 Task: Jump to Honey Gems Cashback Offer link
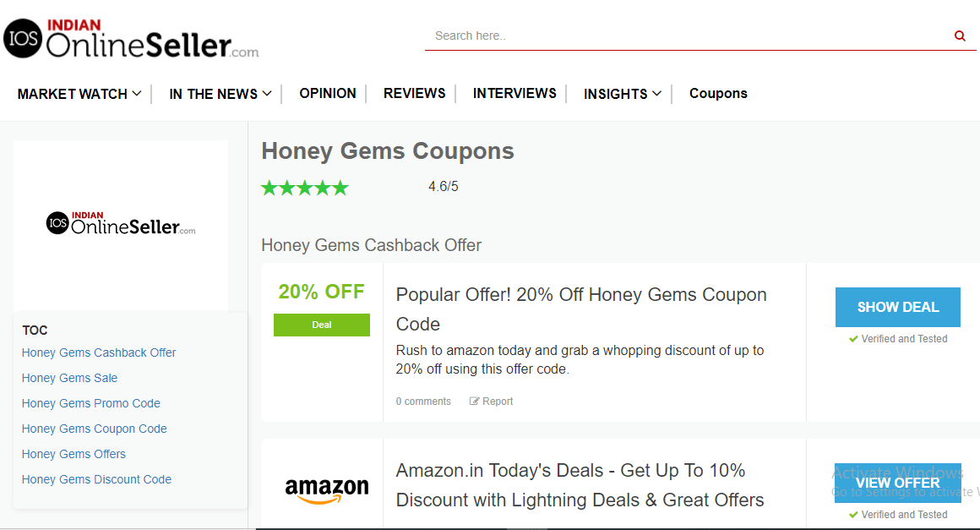[99, 352]
